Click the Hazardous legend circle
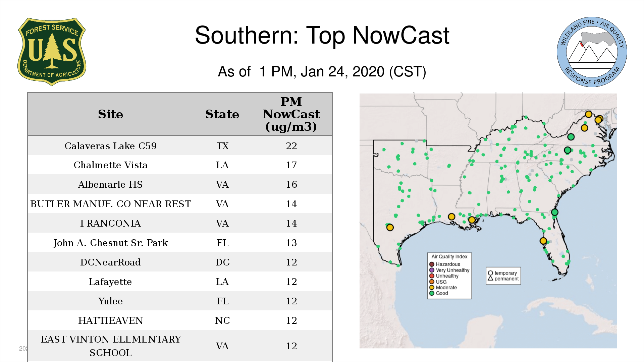The image size is (644, 362). coord(432,264)
